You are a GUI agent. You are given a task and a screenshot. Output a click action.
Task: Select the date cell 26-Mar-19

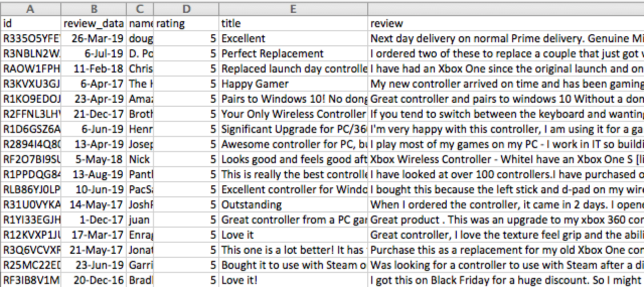94,38
